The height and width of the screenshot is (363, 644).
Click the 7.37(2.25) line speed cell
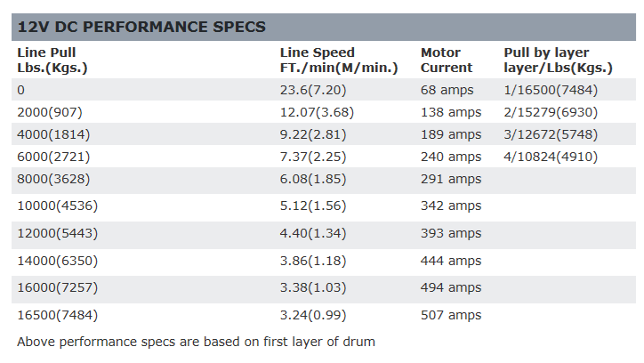[x=313, y=157]
